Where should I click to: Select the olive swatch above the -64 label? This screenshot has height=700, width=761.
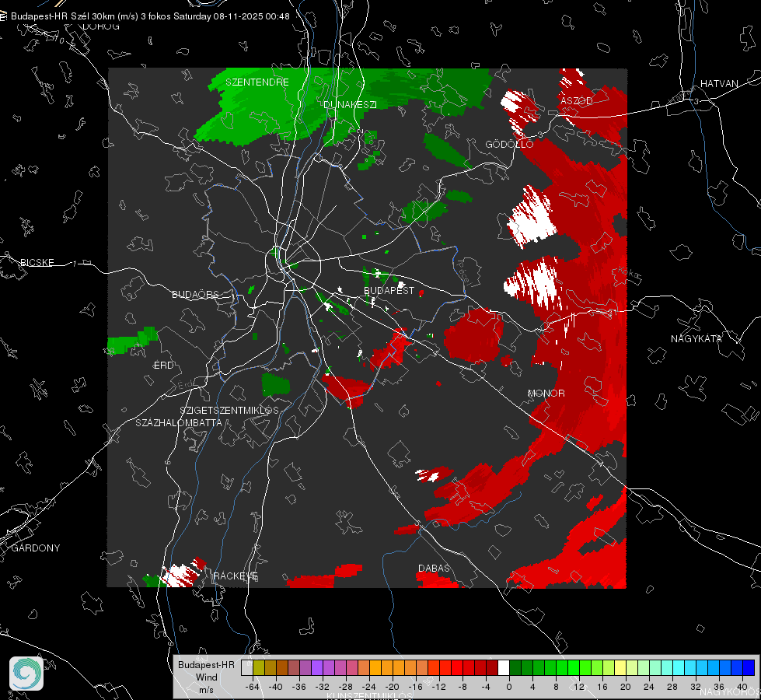click(x=259, y=668)
